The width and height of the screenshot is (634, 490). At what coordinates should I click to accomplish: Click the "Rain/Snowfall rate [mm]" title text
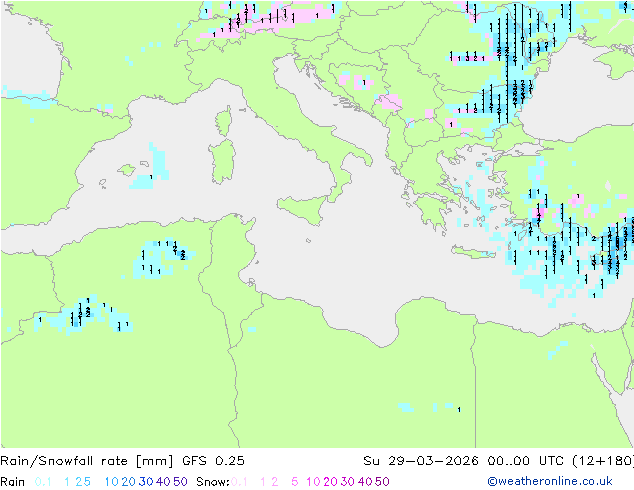87,461
